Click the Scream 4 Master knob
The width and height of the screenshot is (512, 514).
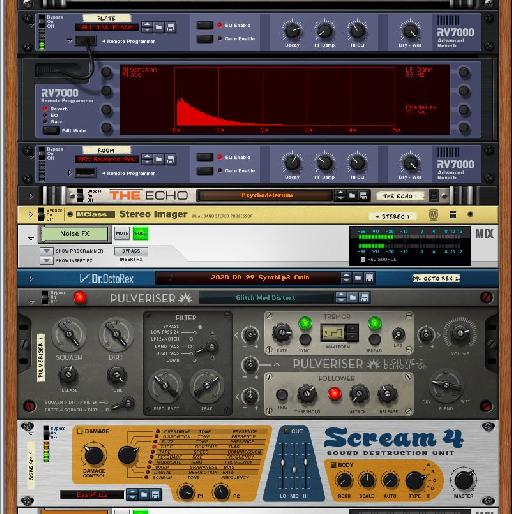(464, 480)
